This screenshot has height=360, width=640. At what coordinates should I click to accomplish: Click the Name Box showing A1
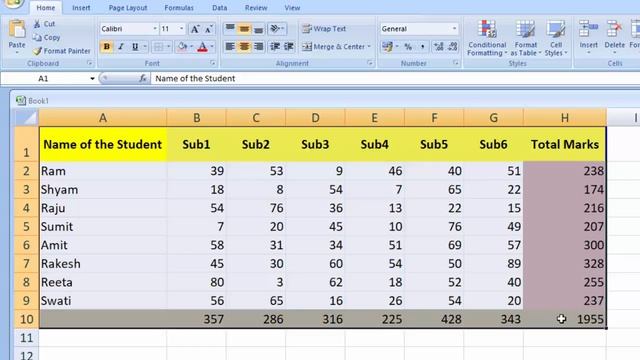pyautogui.click(x=44, y=78)
